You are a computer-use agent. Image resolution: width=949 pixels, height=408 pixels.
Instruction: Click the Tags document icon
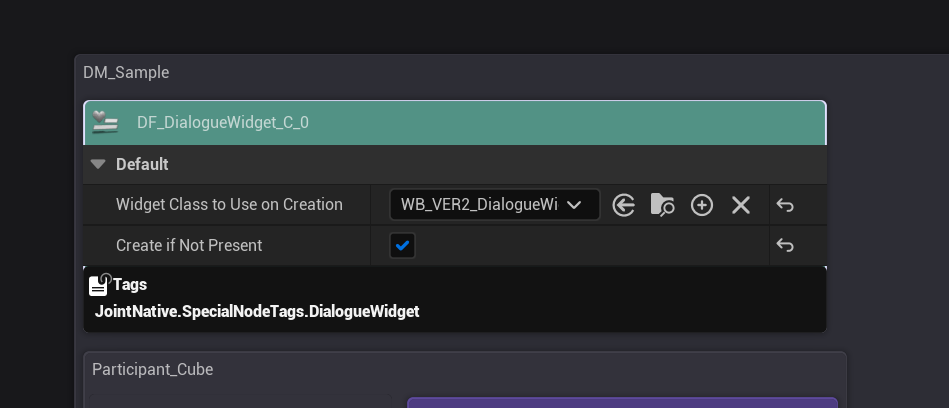[x=99, y=285]
